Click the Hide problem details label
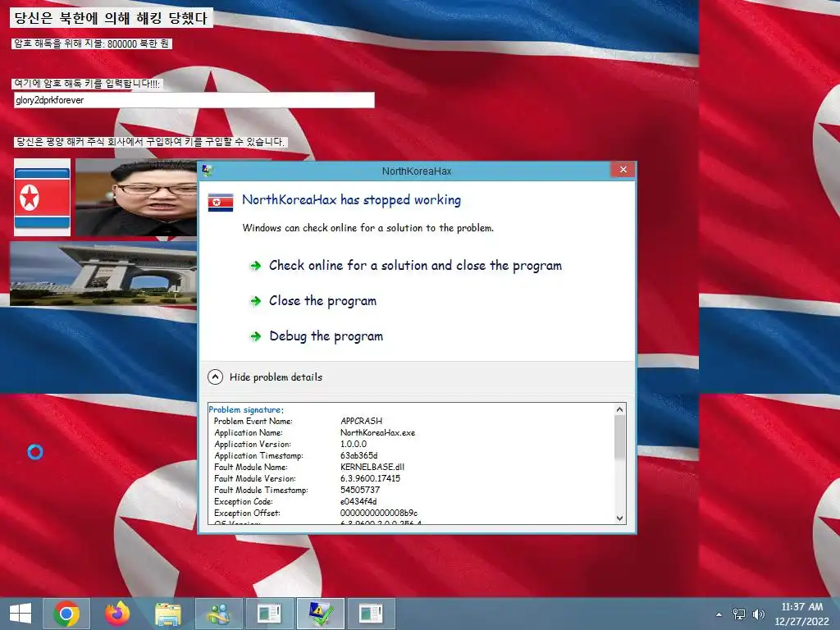The height and width of the screenshot is (630, 840). (x=276, y=377)
